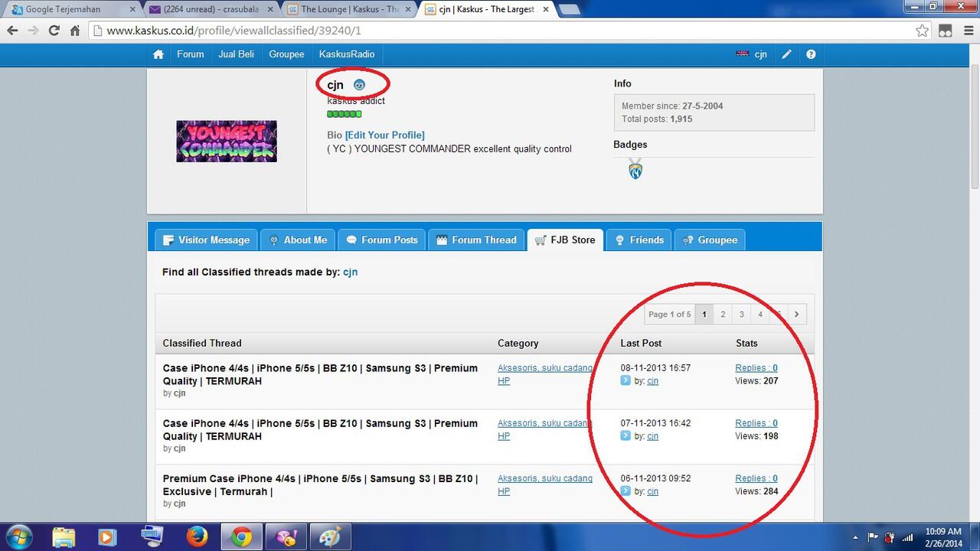The image size is (980, 551).
Task: Switch to the About Me tab
Action: coord(297,240)
